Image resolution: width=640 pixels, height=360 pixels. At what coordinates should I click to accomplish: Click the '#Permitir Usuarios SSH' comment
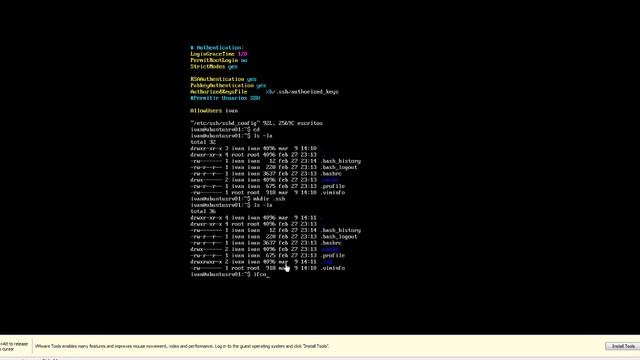[x=225, y=98]
